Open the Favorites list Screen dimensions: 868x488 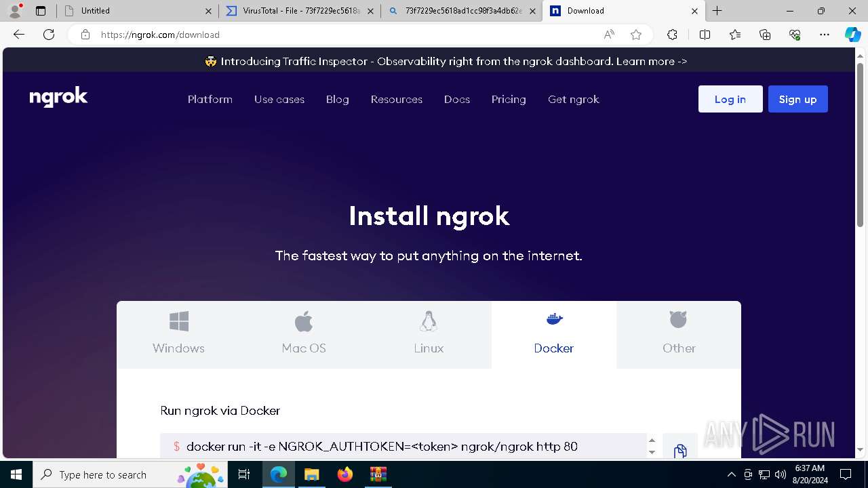point(735,35)
